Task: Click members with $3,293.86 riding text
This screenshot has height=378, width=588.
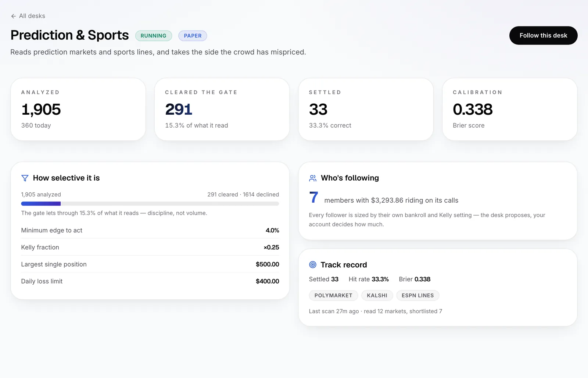Action: tap(391, 200)
